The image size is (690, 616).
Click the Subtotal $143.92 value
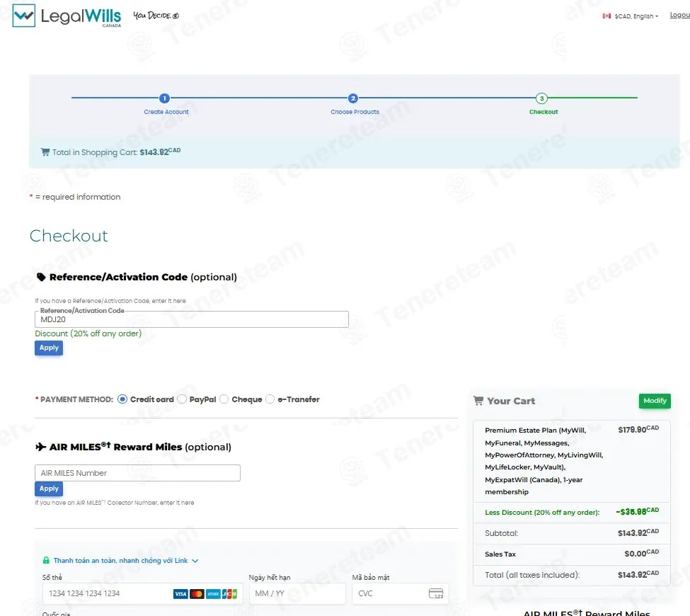pos(638,532)
